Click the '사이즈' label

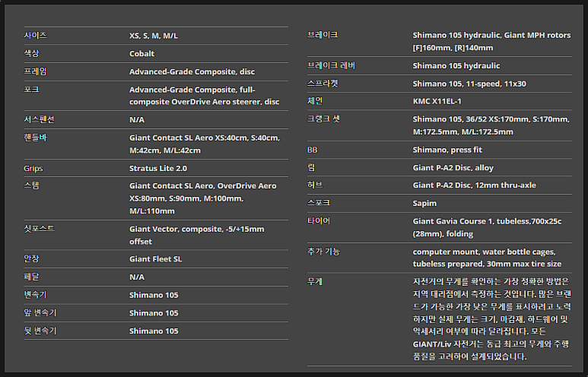point(35,36)
